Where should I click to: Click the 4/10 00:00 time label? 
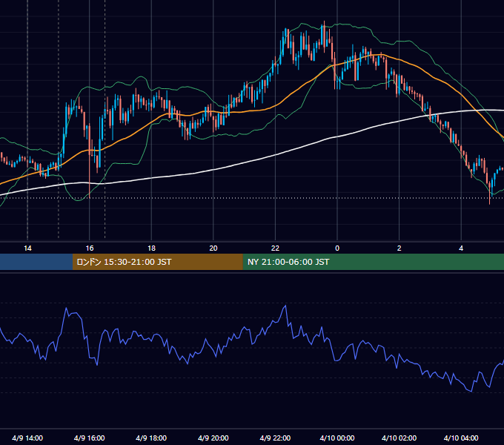click(x=337, y=438)
